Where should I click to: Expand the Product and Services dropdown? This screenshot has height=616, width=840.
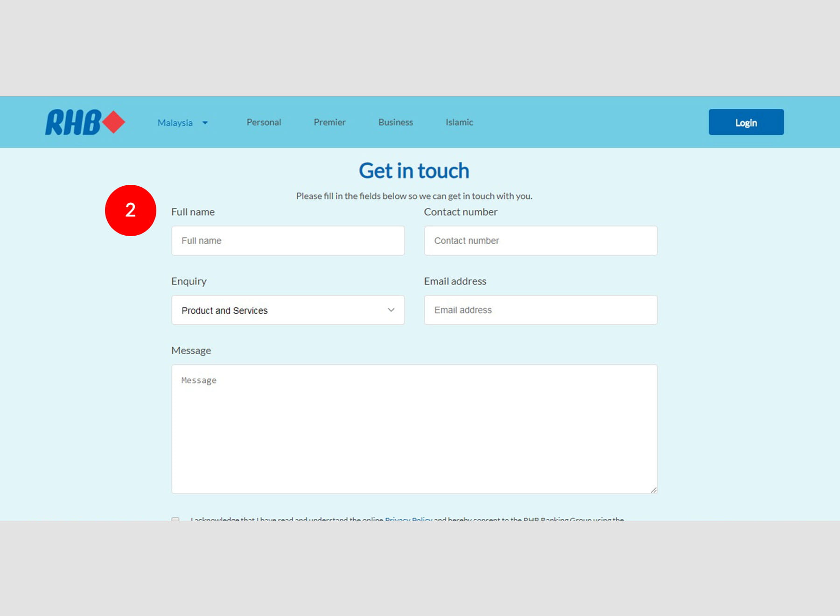click(287, 310)
